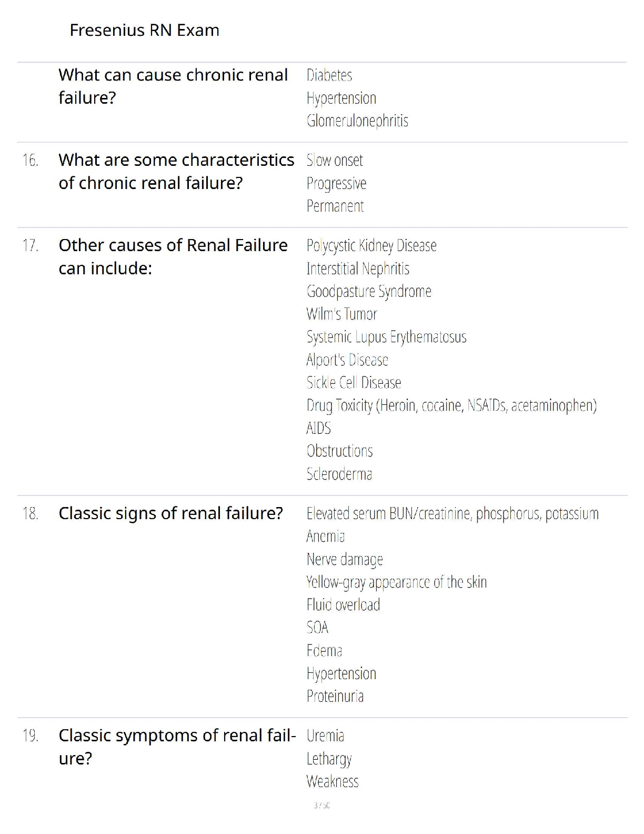
Task: Click the Fresenius RN Exam title
Action: click(x=144, y=31)
